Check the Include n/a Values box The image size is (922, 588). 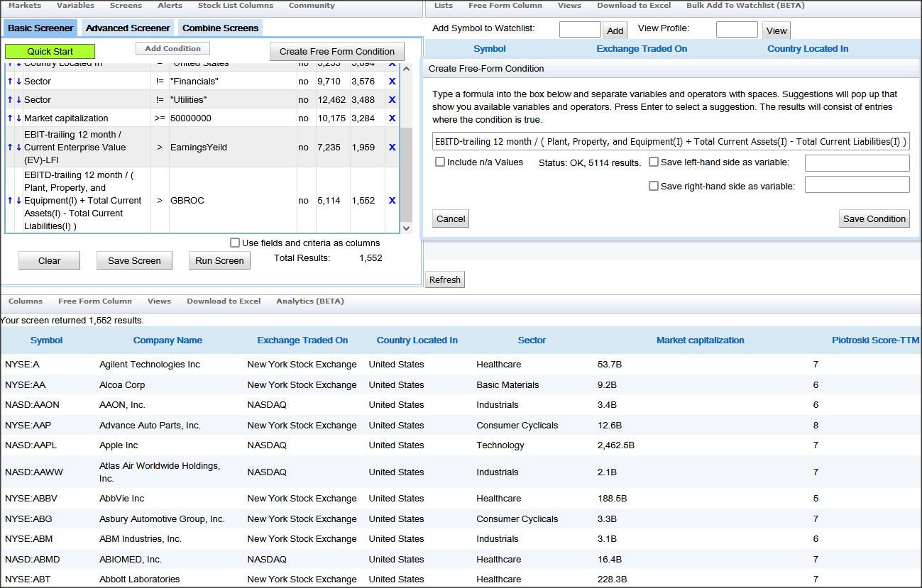coord(440,162)
